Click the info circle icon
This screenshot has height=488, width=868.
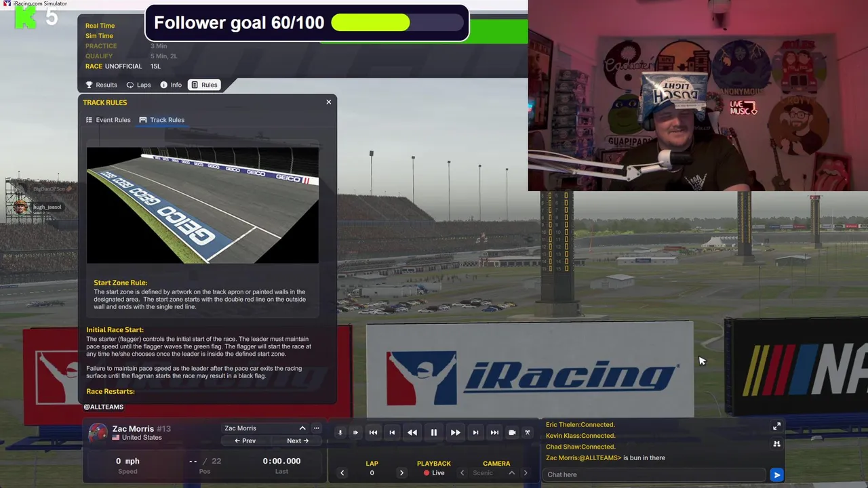point(163,85)
